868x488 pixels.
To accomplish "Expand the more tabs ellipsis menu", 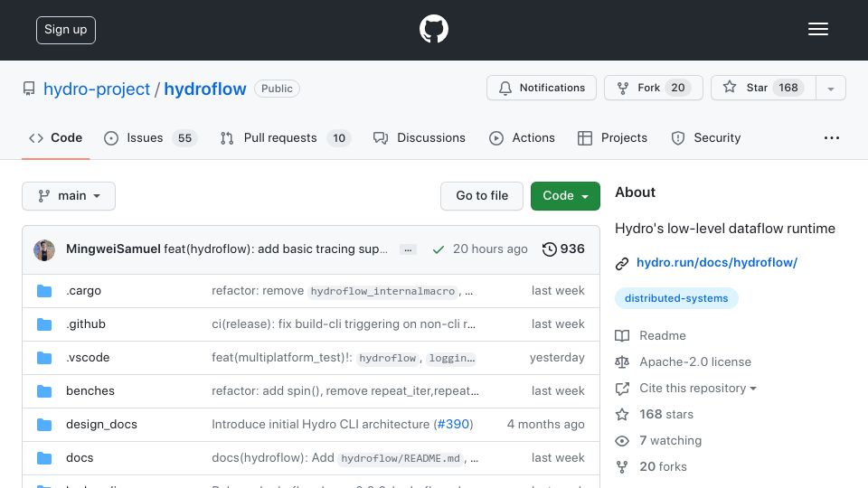I will tap(832, 137).
